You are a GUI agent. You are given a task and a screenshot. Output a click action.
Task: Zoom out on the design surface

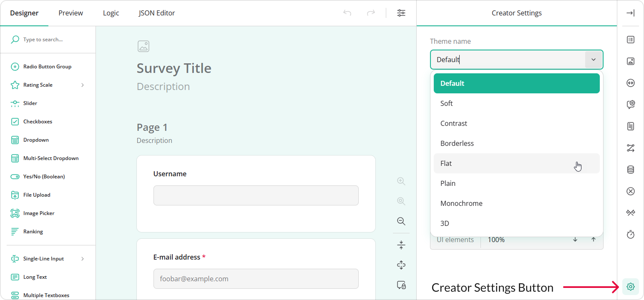(401, 221)
